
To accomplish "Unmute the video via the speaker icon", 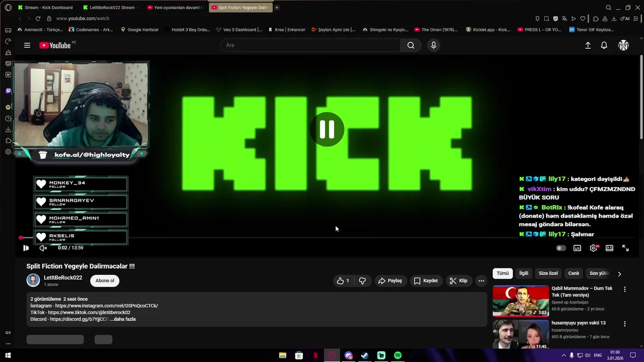I will [x=43, y=248].
